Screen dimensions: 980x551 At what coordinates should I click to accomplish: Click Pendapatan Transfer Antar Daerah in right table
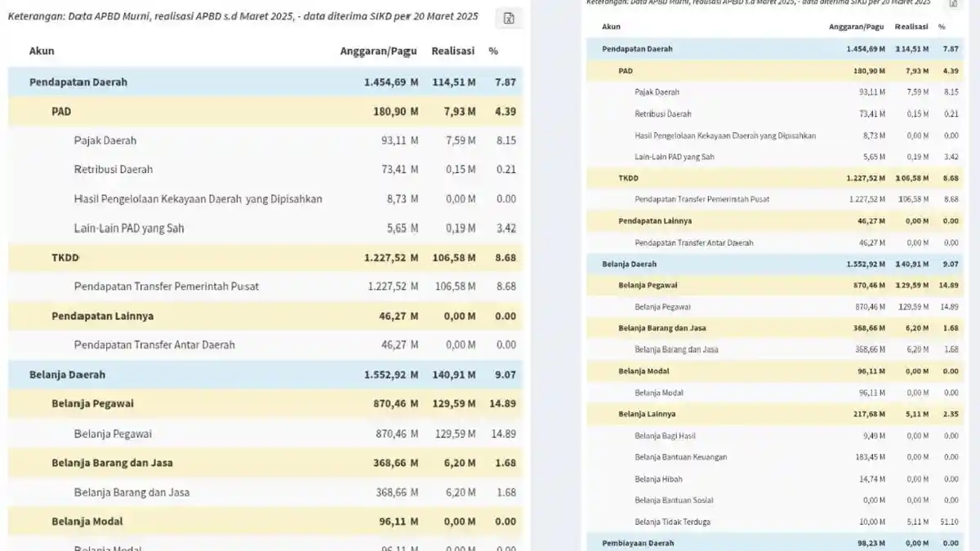tap(693, 242)
